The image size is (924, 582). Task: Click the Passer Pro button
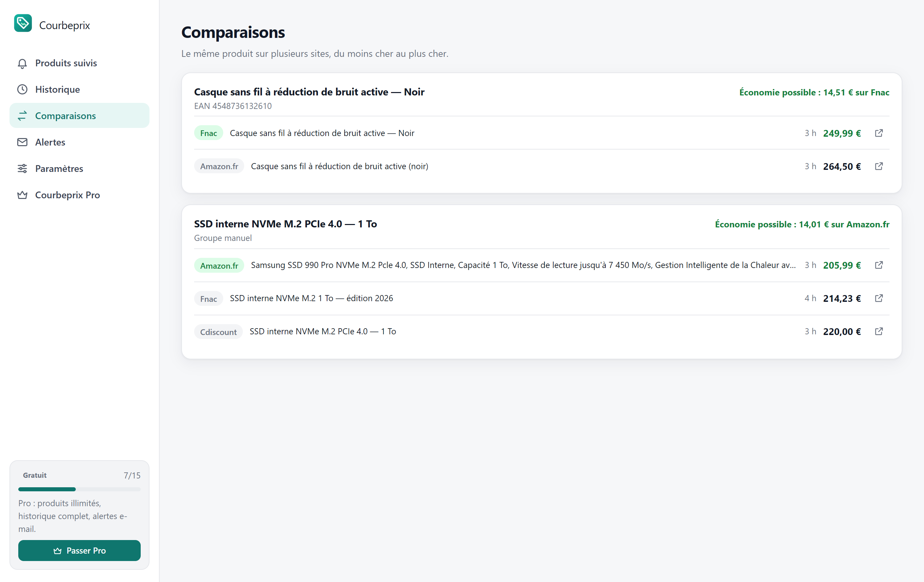point(79,551)
